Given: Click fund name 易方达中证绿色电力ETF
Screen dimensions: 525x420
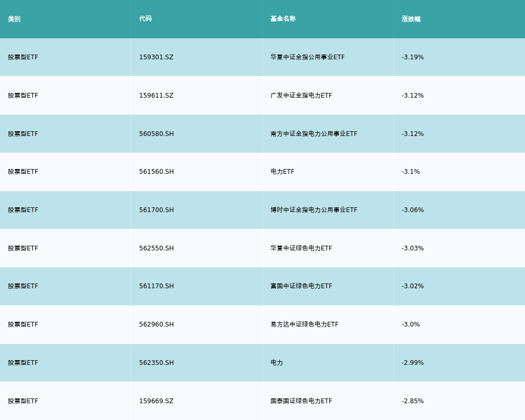Looking at the screenshot, I should coord(304,324).
